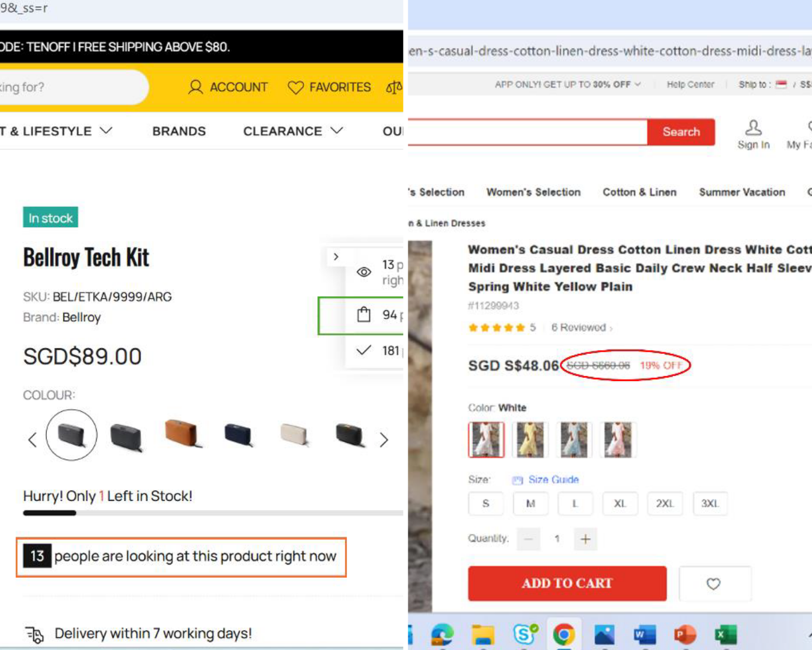This screenshot has height=650, width=812.
Task: Select size XL
Action: click(x=620, y=503)
